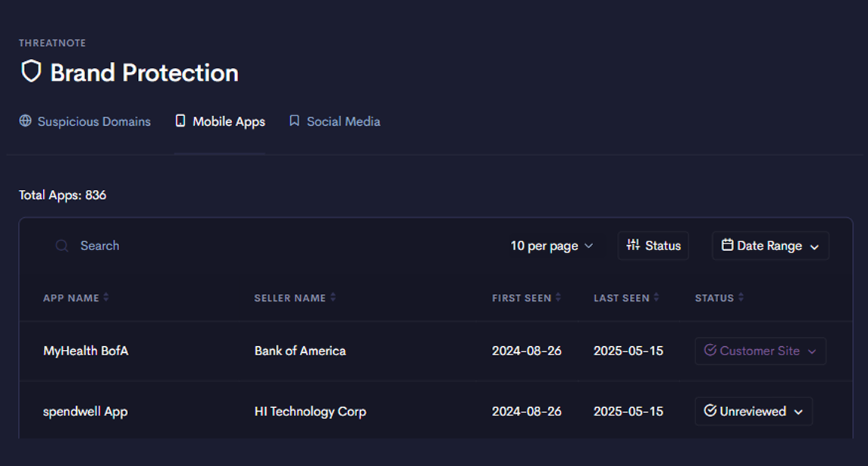
Task: Click the sliders icon on Status filter
Action: point(633,245)
